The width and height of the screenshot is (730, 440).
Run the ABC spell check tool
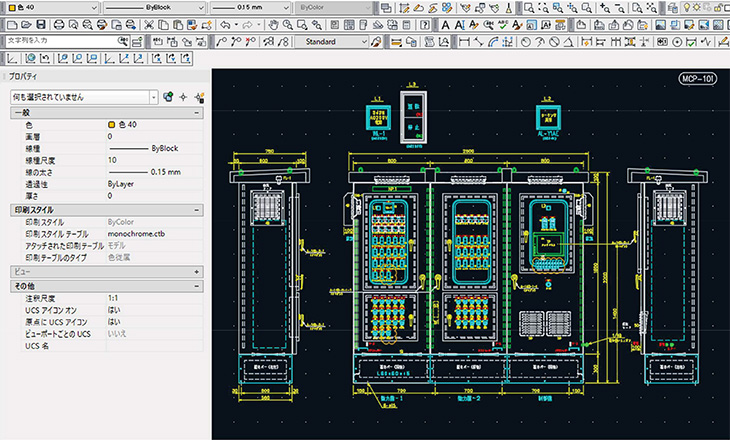pyautogui.click(x=503, y=25)
